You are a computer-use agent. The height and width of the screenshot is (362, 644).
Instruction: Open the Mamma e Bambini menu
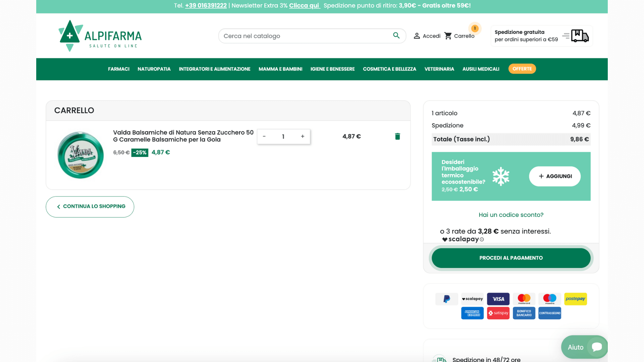pos(280,69)
